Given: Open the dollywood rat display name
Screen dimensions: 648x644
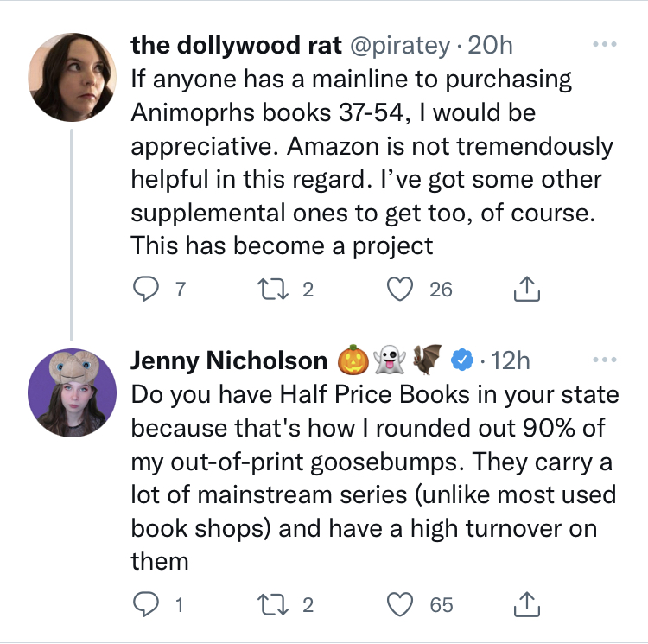Looking at the screenshot, I should 237,45.
